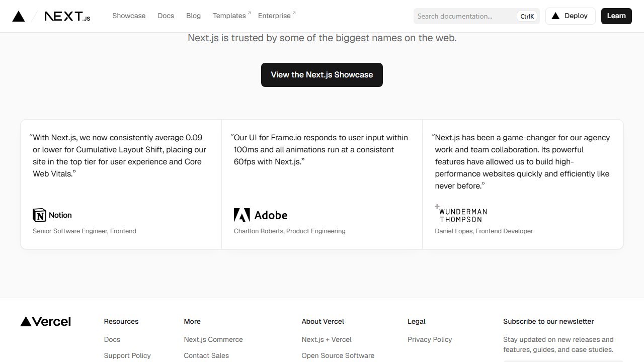The image size is (644, 362).
Task: Click the Notion Cumulative Layout Shift quote
Action: click(118, 155)
